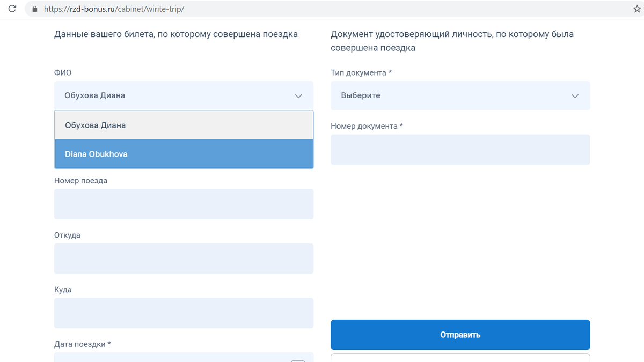
Task: Expand the ФИО dropdown via its chevron
Action: 298,95
